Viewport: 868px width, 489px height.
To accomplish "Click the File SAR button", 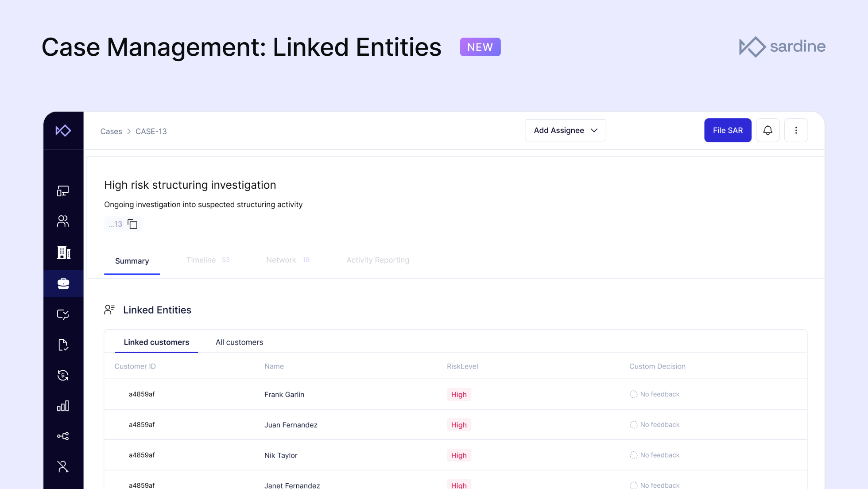I will 728,130.
